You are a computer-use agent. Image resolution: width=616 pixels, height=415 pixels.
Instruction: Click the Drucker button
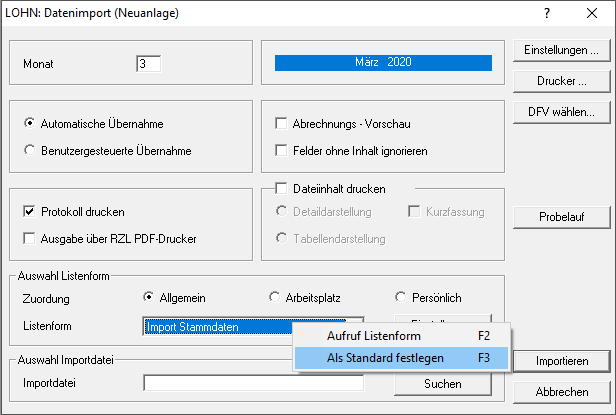click(x=561, y=80)
